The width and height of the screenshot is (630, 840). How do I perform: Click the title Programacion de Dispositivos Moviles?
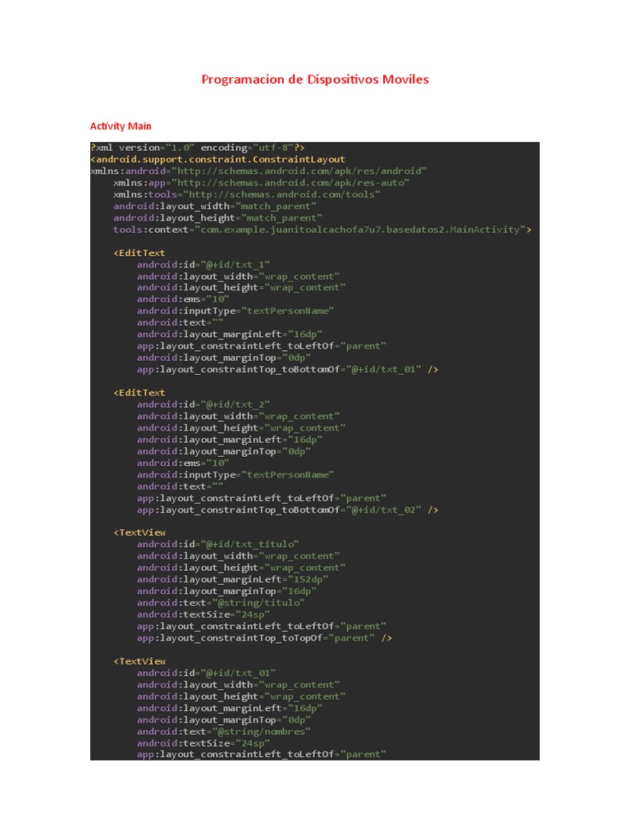click(x=315, y=80)
